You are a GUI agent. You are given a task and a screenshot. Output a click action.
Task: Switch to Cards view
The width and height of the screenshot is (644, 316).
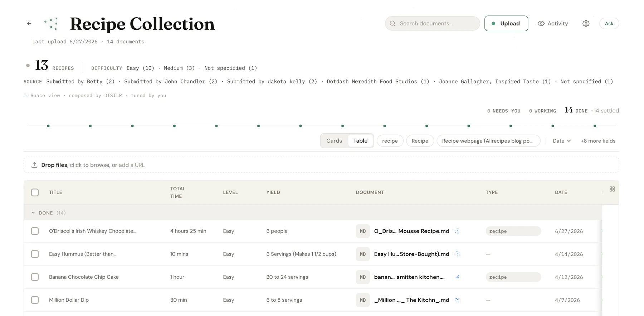click(334, 141)
